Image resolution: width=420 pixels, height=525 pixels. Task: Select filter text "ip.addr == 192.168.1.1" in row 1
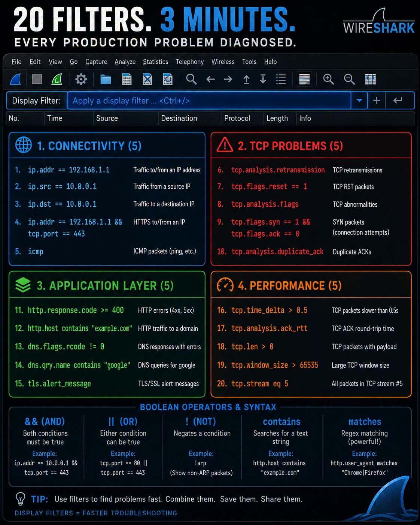tap(69, 170)
